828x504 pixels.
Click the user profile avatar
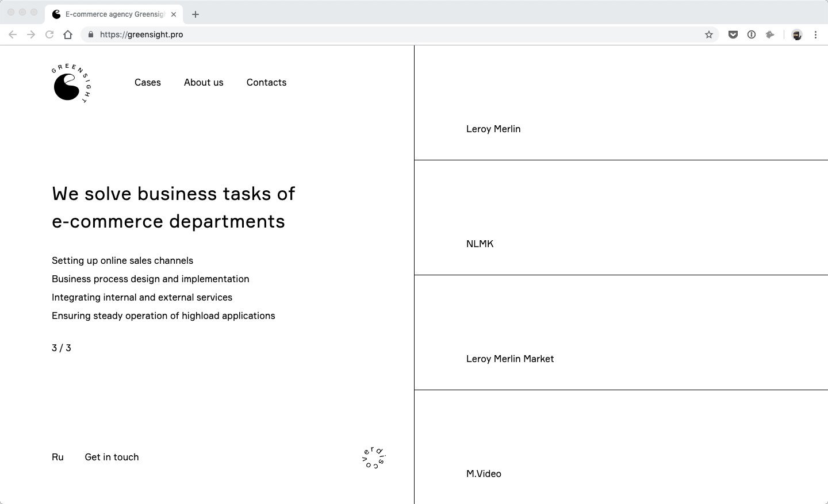click(796, 34)
